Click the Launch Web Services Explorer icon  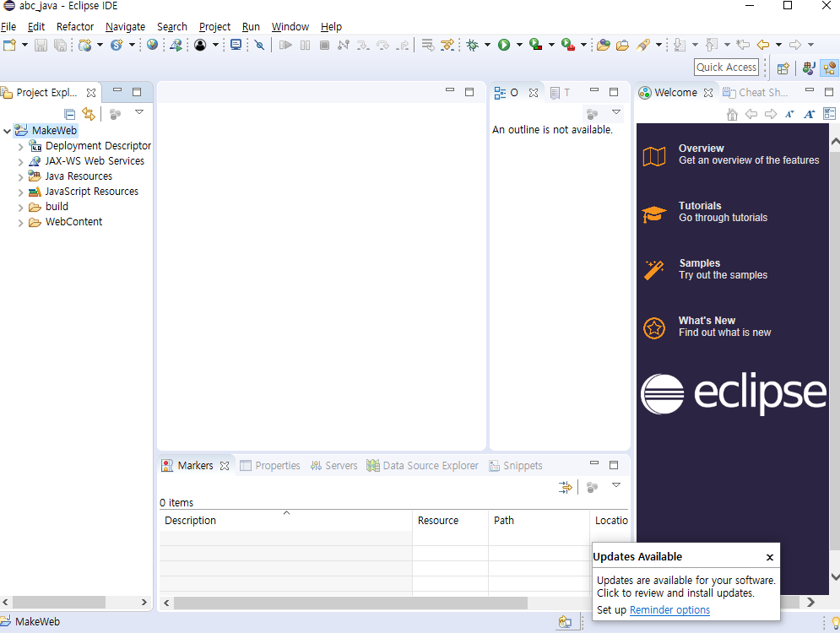click(x=176, y=45)
